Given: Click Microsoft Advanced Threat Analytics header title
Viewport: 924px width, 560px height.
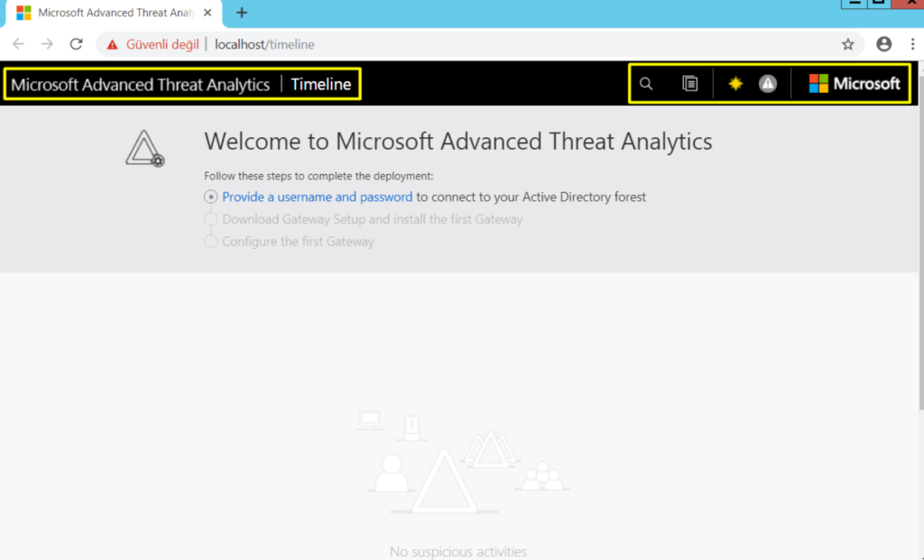Looking at the screenshot, I should [x=140, y=85].
